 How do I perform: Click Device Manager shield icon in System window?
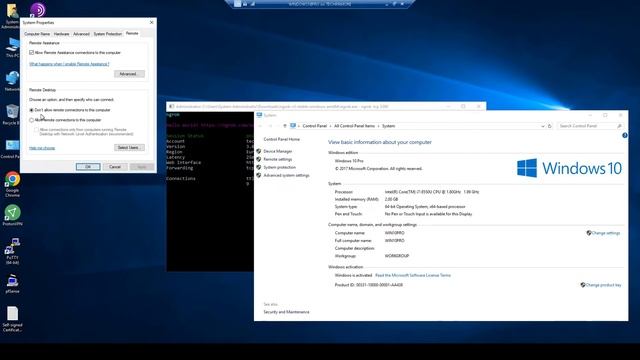(259, 151)
